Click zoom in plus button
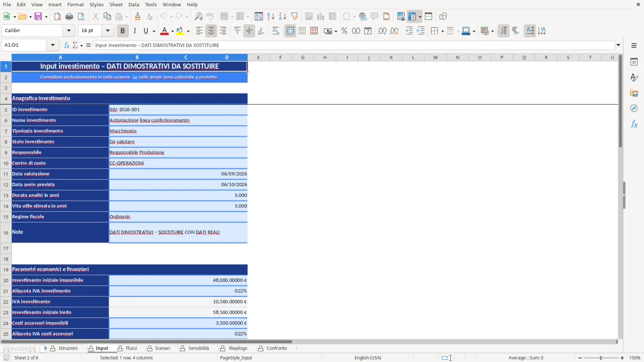The height and width of the screenshot is (362, 644). pos(623,358)
